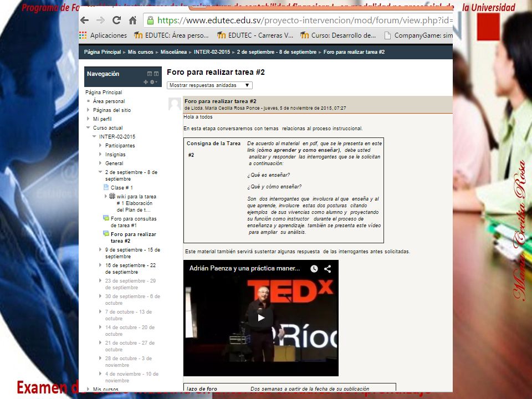Expand the General tree node
Viewport: 532px width, 399px height.
(100, 163)
